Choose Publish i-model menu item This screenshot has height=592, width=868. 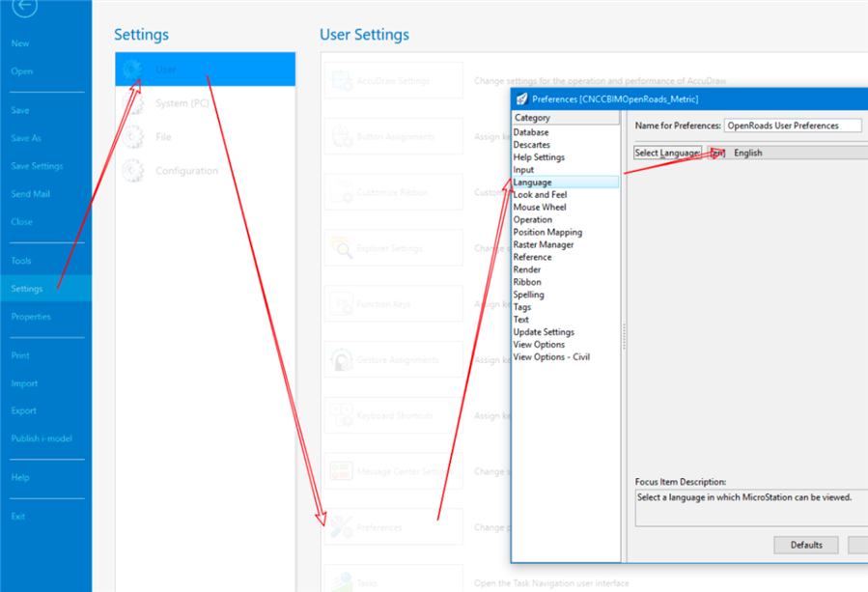pos(42,438)
